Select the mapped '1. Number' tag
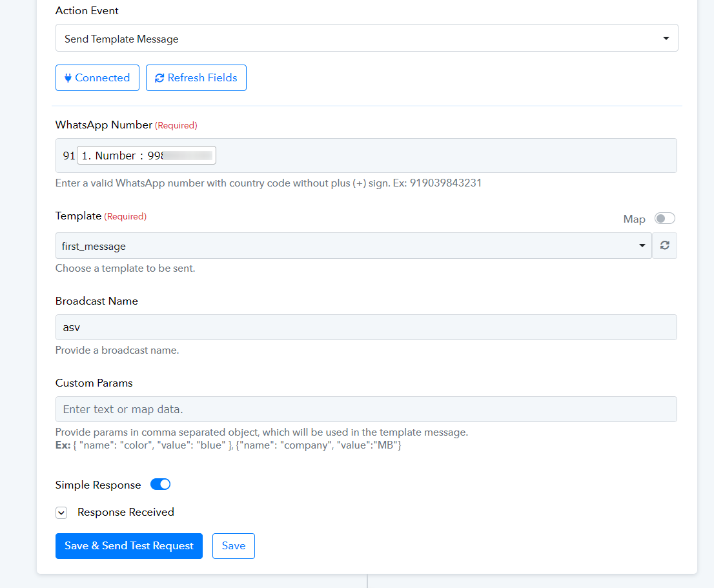714x588 pixels. pyautogui.click(x=147, y=156)
